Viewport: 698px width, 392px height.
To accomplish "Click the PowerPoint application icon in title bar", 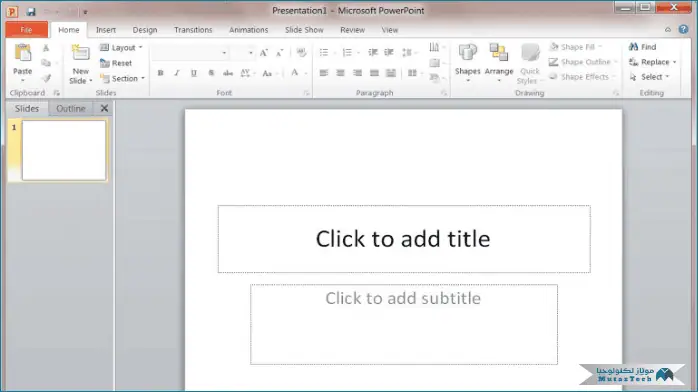I will click(x=12, y=12).
